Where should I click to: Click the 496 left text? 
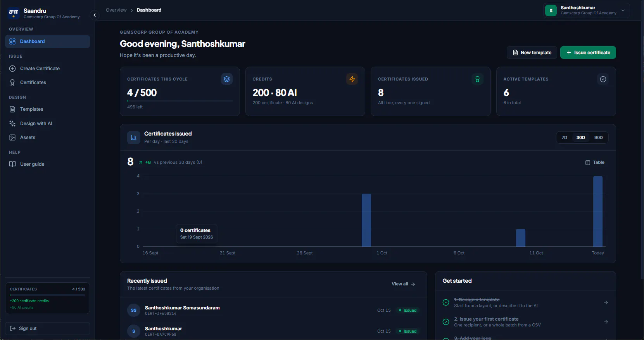tap(135, 107)
